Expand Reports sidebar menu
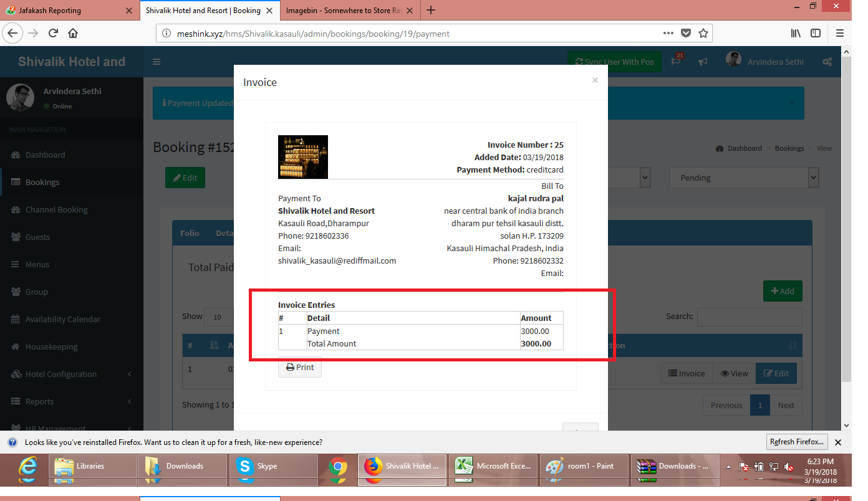This screenshot has height=501, width=868. 72,401
